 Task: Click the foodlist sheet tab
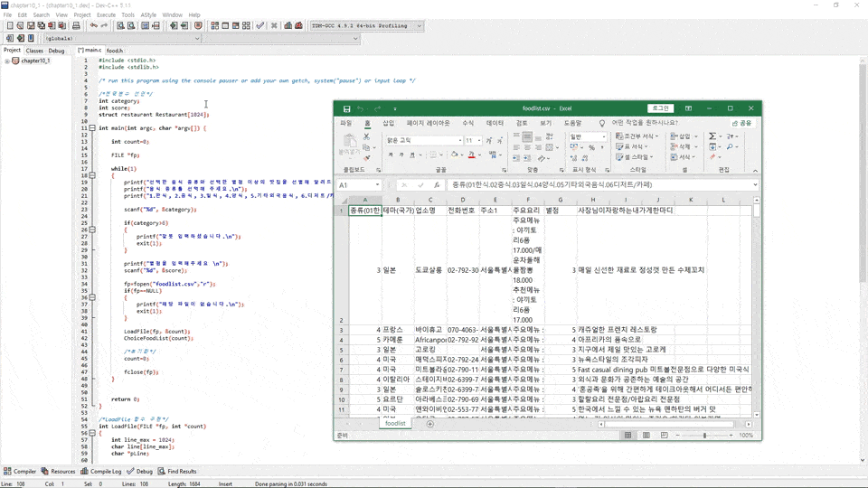point(395,424)
